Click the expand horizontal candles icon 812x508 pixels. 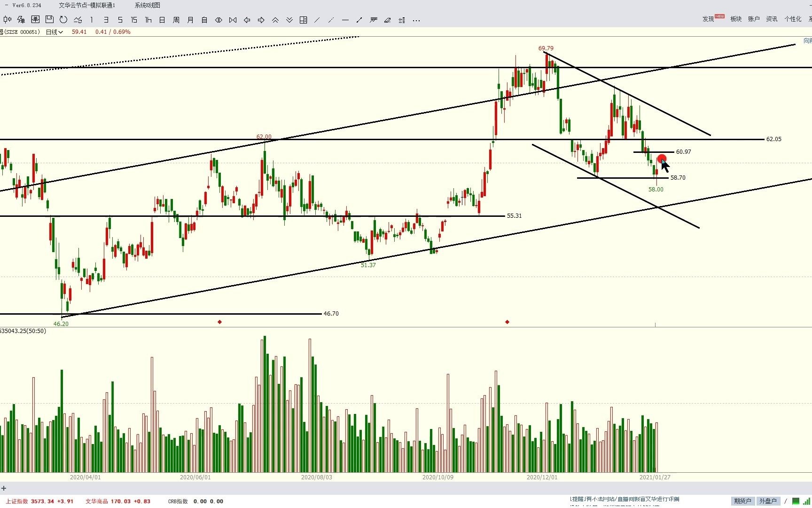coord(219,20)
